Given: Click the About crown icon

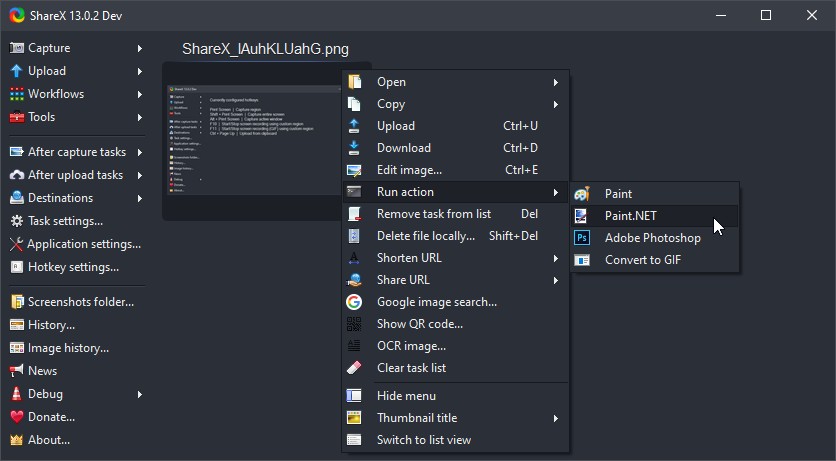Looking at the screenshot, I should point(17,440).
